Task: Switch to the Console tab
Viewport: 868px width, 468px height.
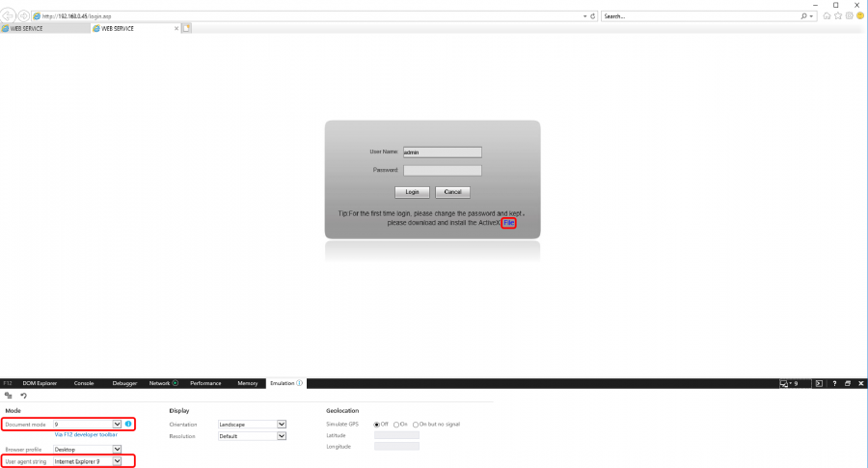Action: tap(84, 383)
